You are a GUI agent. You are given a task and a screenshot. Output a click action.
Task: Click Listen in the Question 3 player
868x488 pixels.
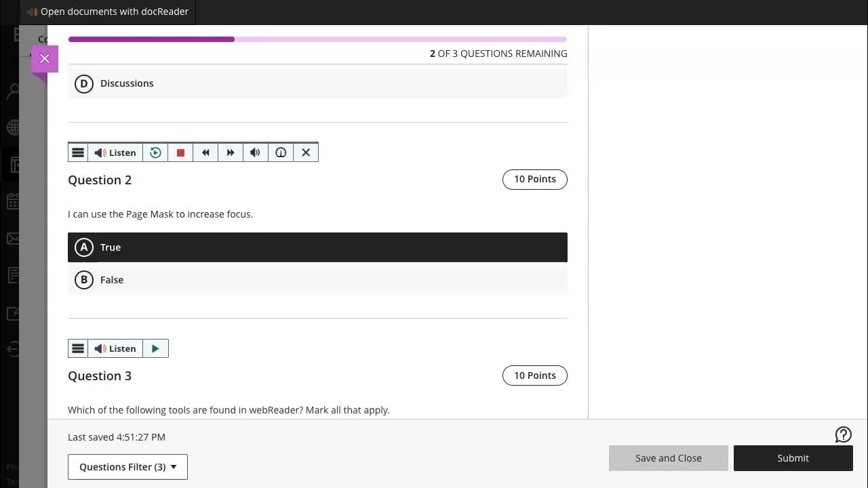(x=115, y=348)
